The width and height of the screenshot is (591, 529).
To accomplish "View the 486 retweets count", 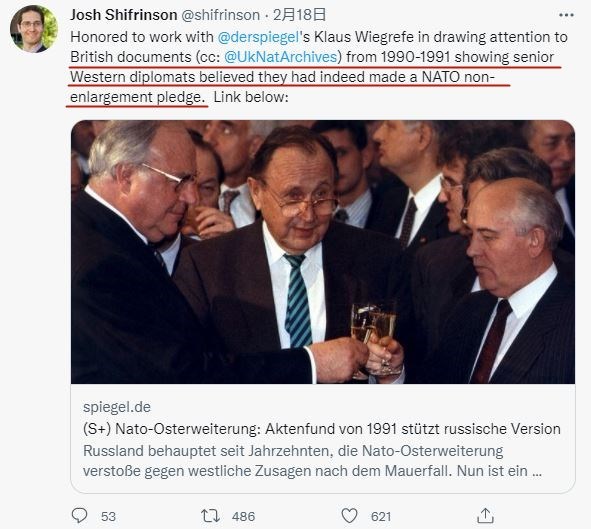I will tap(243, 516).
